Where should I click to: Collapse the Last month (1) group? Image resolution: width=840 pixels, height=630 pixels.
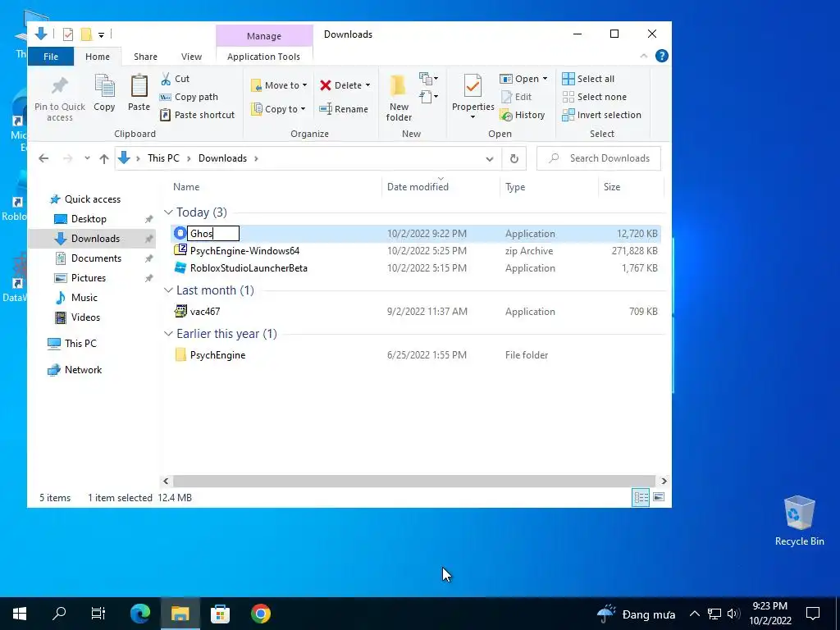click(168, 290)
